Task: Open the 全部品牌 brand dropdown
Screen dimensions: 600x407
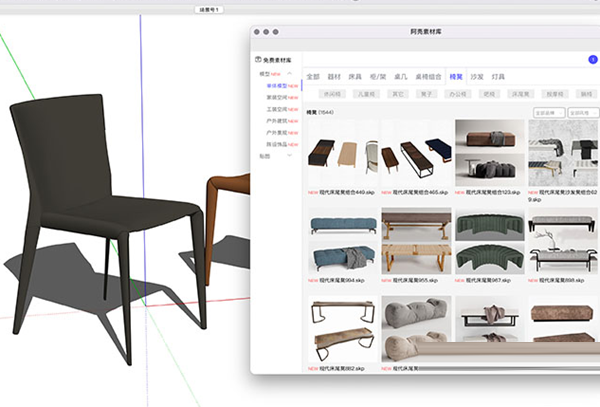Action: 550,111
